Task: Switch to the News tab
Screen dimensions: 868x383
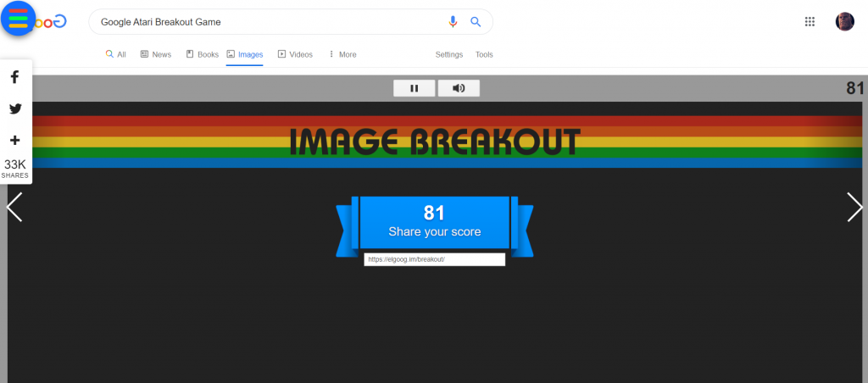Action: point(156,54)
